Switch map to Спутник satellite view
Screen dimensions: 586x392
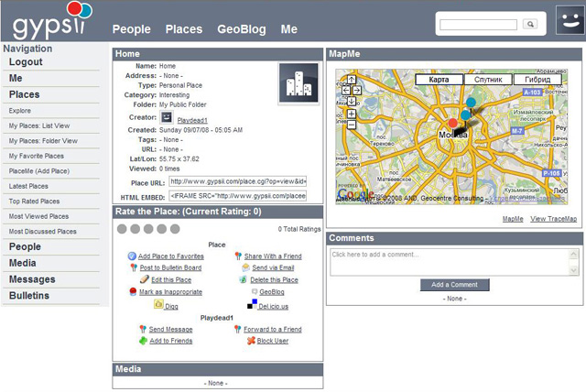click(x=488, y=80)
